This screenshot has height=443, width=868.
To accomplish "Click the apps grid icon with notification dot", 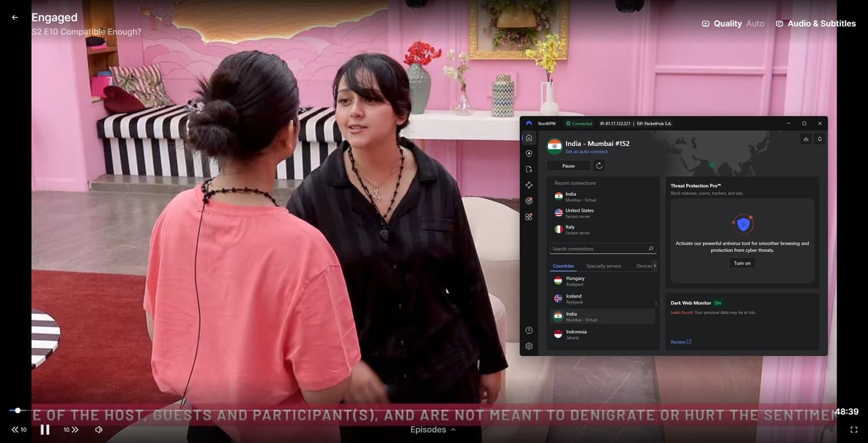I will [x=528, y=216].
